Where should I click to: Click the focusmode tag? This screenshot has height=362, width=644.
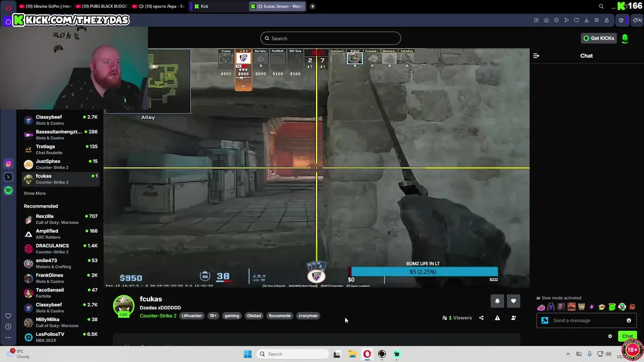point(280,316)
